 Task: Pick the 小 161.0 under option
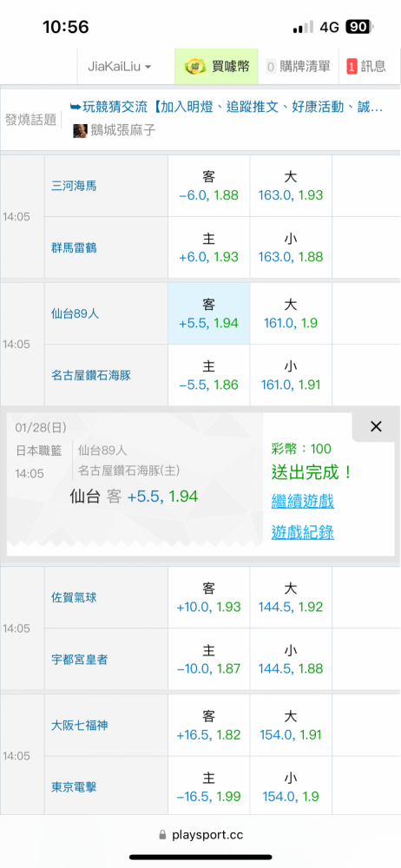pyautogui.click(x=291, y=375)
